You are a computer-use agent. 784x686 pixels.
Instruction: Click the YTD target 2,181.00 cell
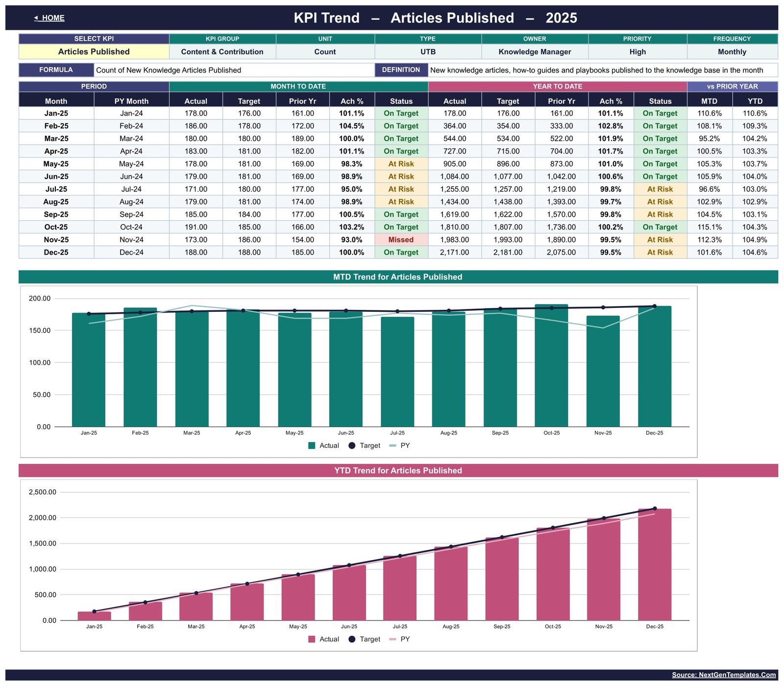point(508,253)
